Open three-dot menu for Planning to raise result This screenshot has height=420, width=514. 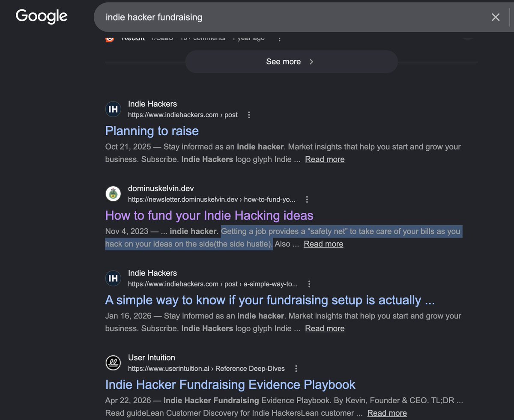(x=249, y=115)
